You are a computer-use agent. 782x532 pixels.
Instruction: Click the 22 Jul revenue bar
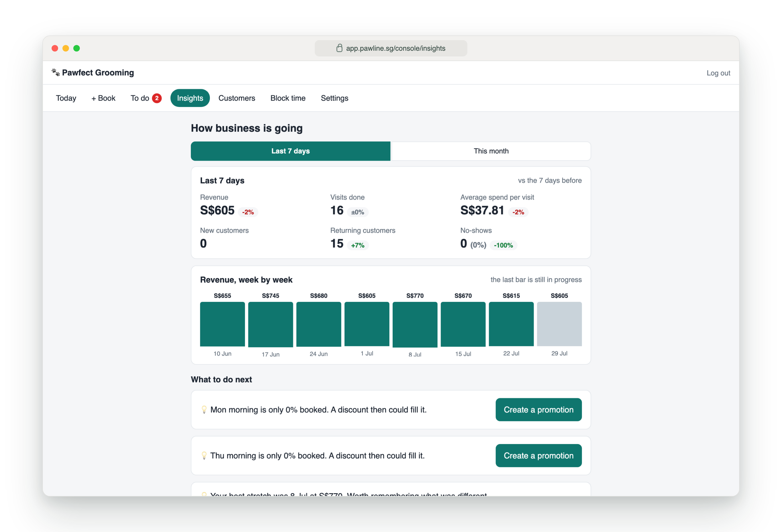(x=511, y=324)
